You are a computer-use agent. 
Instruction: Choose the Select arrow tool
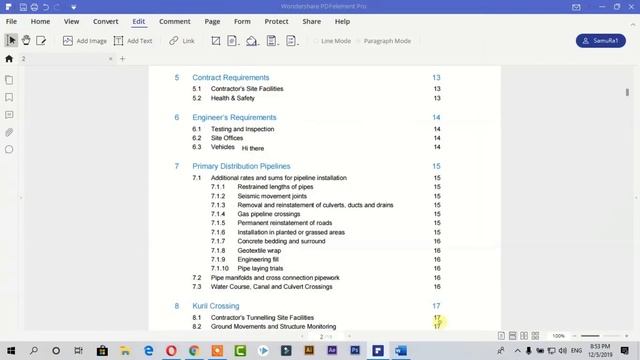[x=11, y=40]
